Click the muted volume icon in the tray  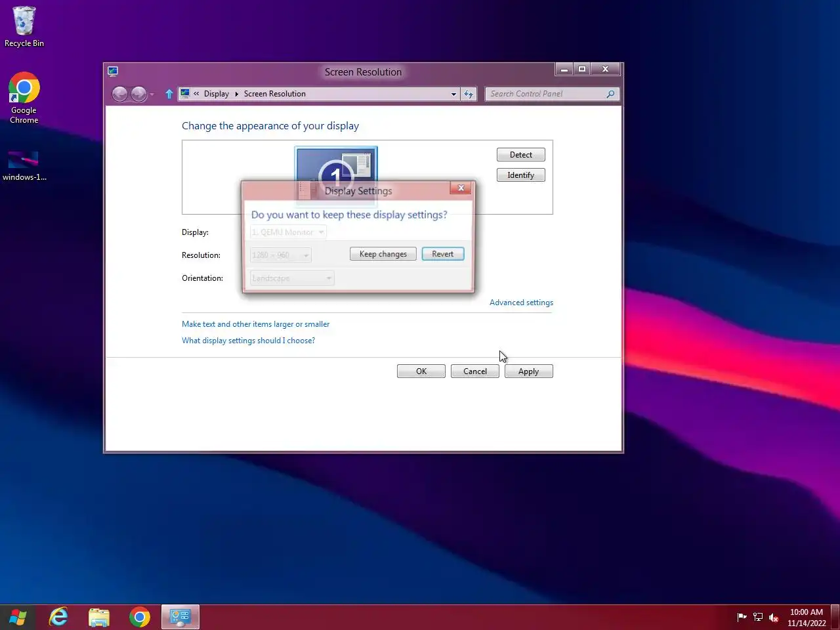click(x=774, y=618)
